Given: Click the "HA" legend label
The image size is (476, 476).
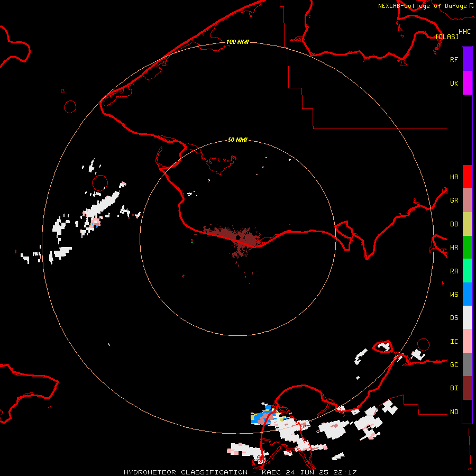Looking at the screenshot, I should coord(454,177).
